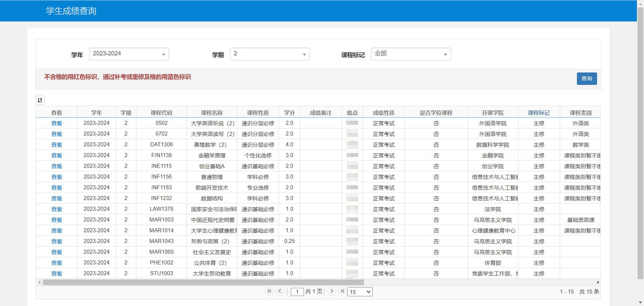Click the table horizontal scrollbar thumb

tap(203, 283)
